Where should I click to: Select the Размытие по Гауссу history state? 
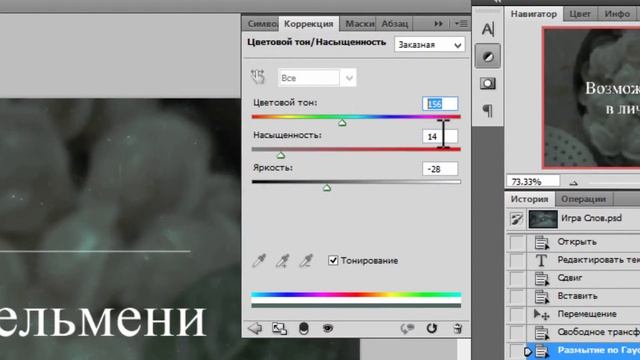click(583, 351)
